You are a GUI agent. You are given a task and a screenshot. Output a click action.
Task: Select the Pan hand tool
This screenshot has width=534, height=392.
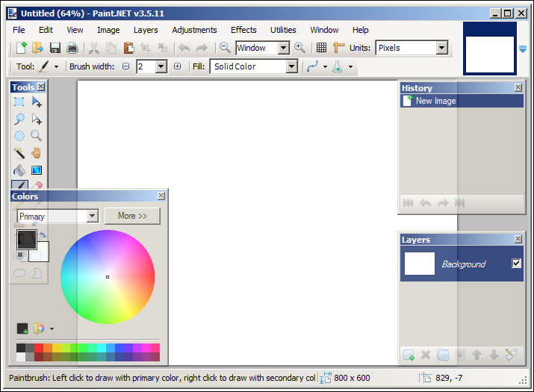click(x=37, y=153)
